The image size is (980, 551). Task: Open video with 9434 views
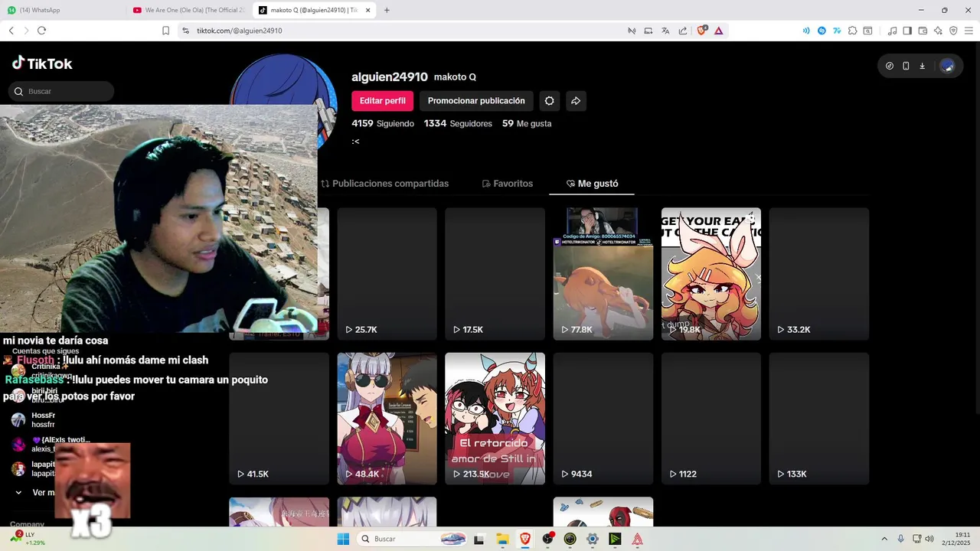pyautogui.click(x=603, y=419)
